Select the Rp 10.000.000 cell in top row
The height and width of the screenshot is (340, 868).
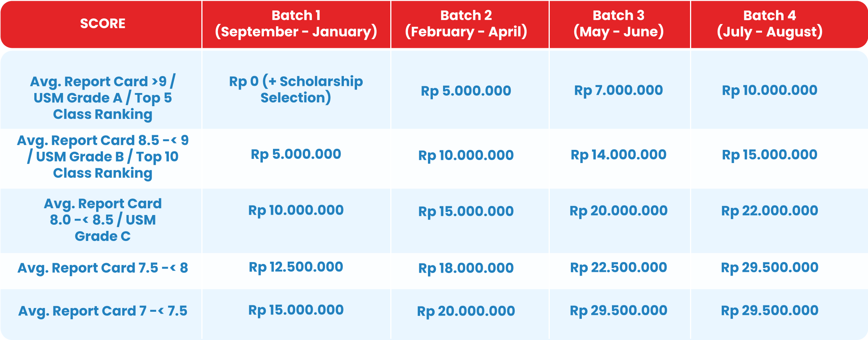coord(770,90)
